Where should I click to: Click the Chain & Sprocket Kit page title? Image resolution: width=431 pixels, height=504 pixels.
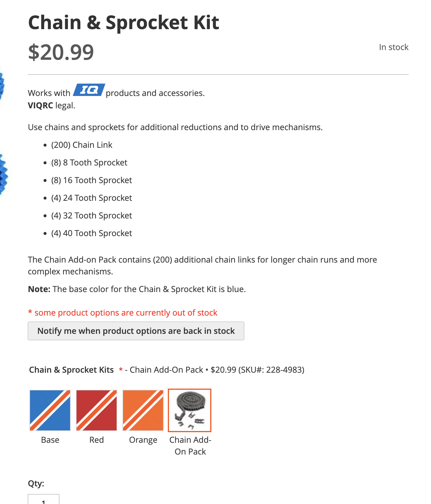click(x=124, y=23)
